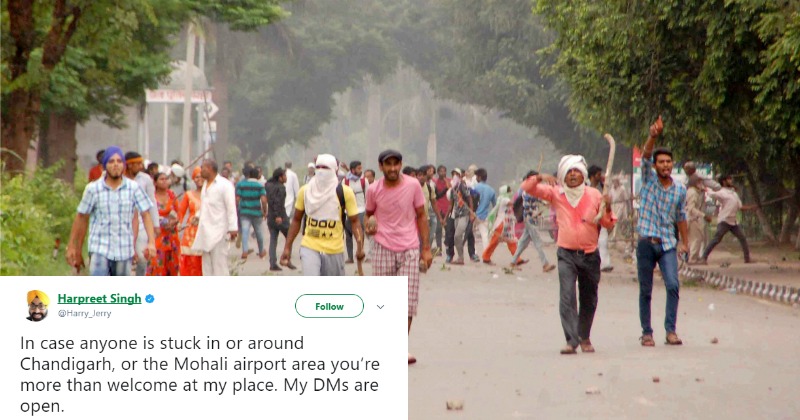
Task: Click the blue verified badge
Action: (149, 299)
